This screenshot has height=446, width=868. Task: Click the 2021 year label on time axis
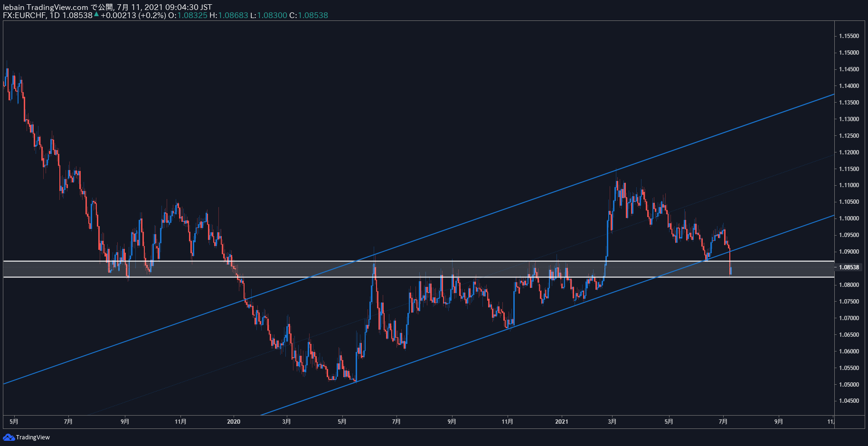pos(562,422)
